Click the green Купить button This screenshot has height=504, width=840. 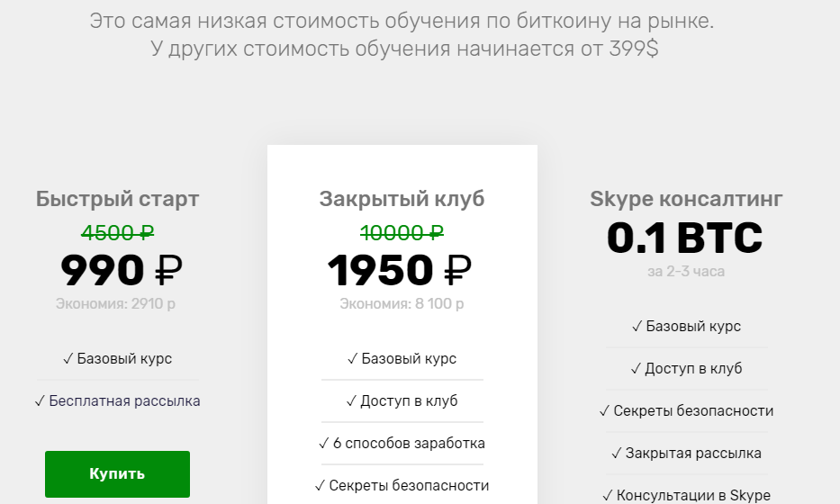(117, 473)
